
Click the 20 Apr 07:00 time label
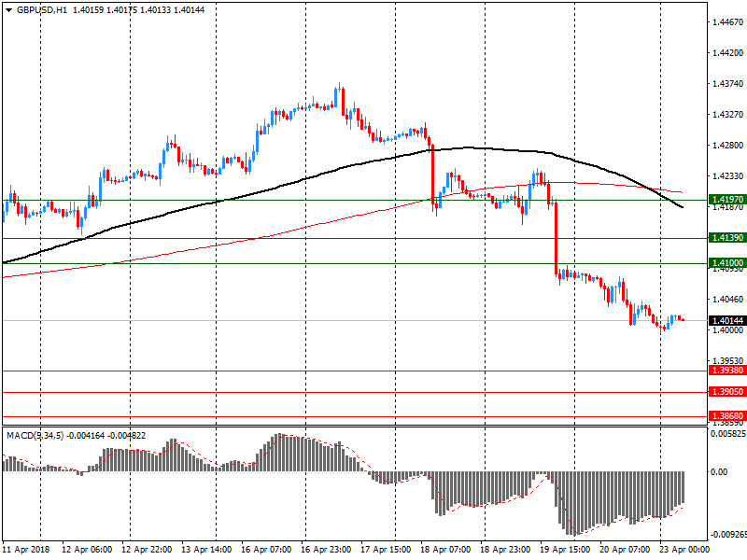625,550
